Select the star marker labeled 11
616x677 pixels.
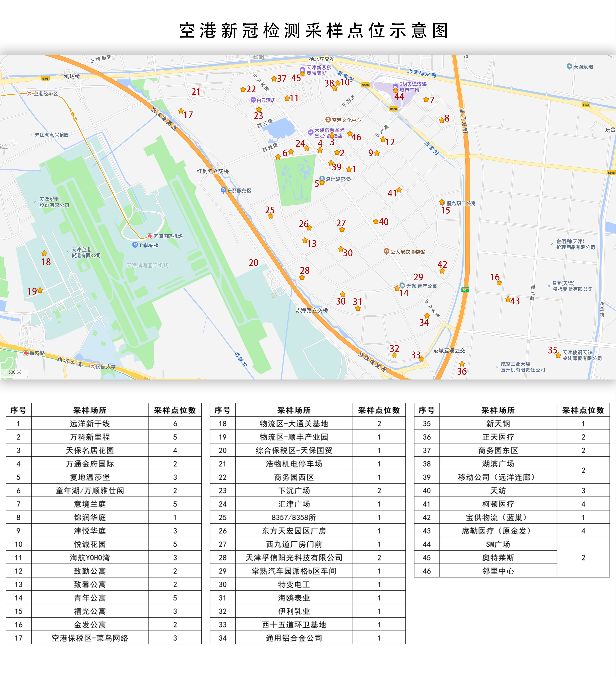[x=287, y=98]
